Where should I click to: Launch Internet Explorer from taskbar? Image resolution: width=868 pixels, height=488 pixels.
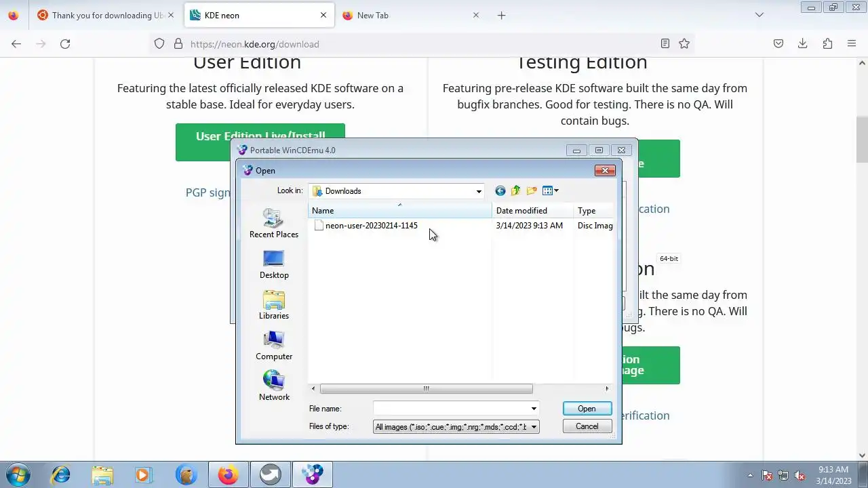click(61, 475)
